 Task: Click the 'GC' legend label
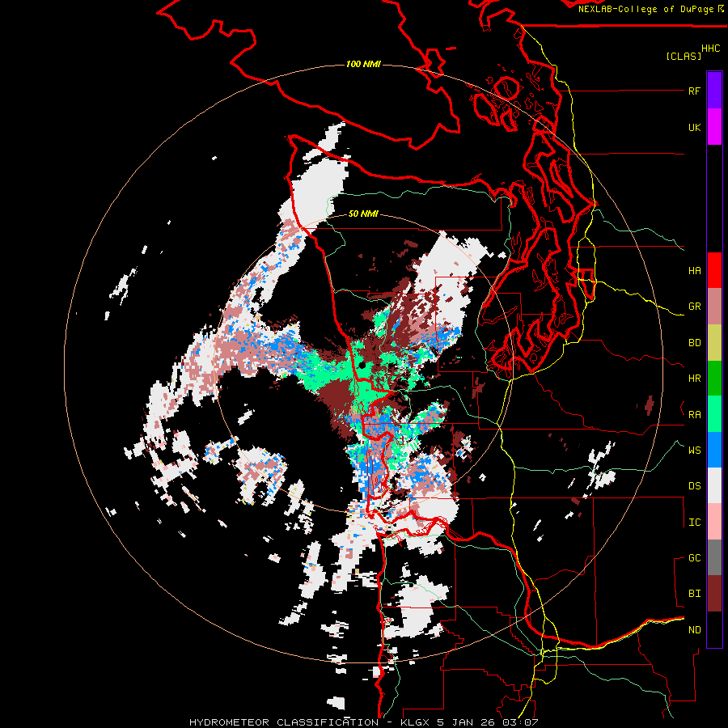(x=694, y=558)
